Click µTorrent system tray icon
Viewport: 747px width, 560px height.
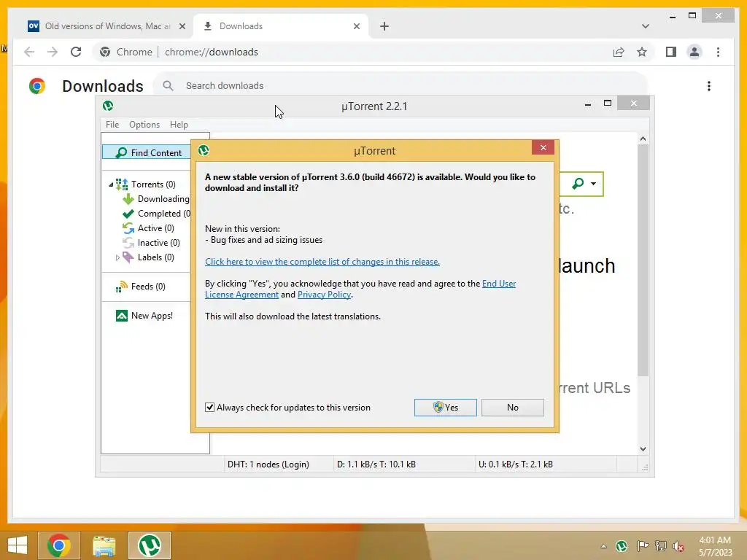pos(622,546)
